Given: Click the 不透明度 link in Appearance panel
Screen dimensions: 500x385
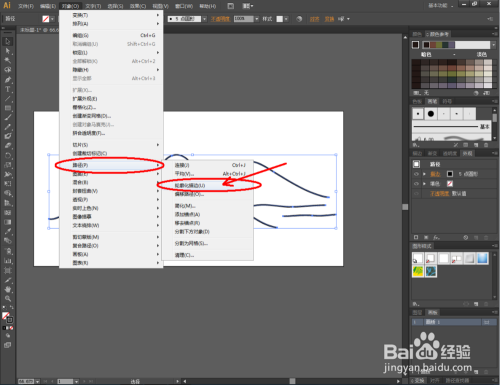Looking at the screenshot, I should pos(440,193).
